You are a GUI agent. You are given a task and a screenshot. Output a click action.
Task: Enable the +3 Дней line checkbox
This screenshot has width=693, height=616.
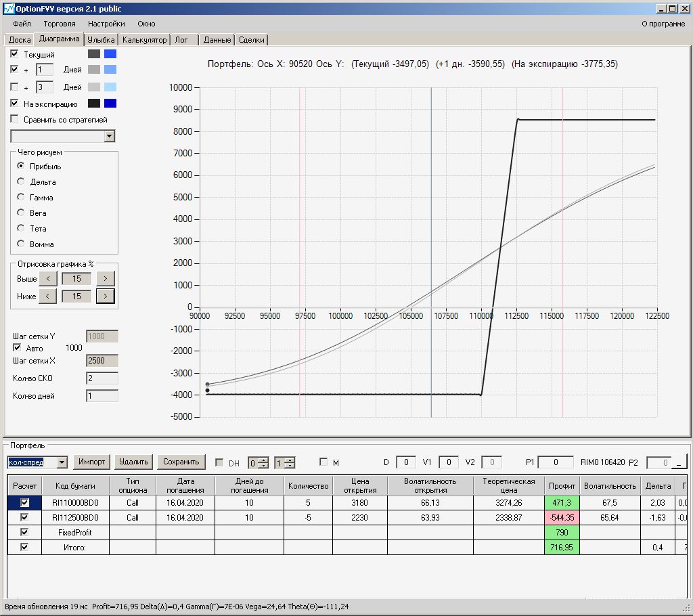point(15,87)
